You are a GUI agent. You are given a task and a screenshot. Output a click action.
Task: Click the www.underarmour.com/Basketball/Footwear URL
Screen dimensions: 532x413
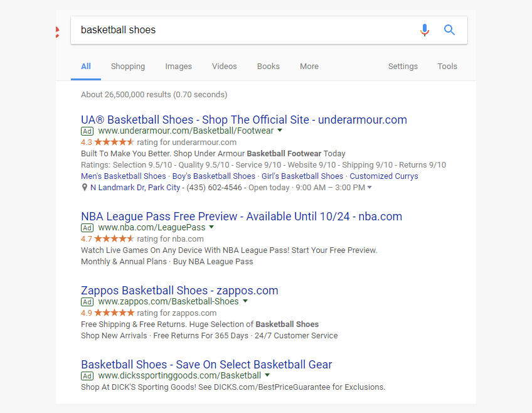186,131
